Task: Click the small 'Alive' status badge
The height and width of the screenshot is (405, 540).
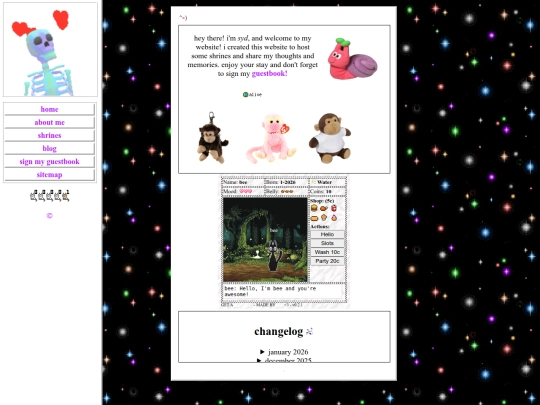Action: [x=252, y=94]
